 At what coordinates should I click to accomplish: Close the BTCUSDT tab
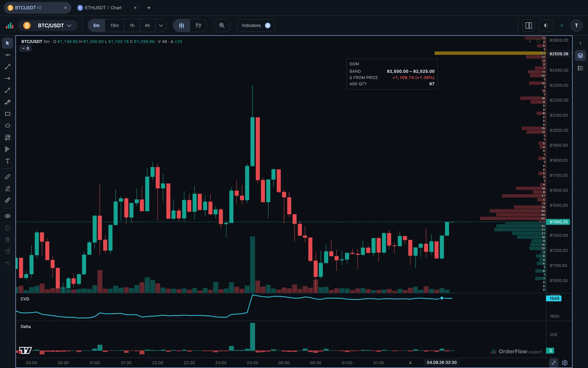coord(65,8)
